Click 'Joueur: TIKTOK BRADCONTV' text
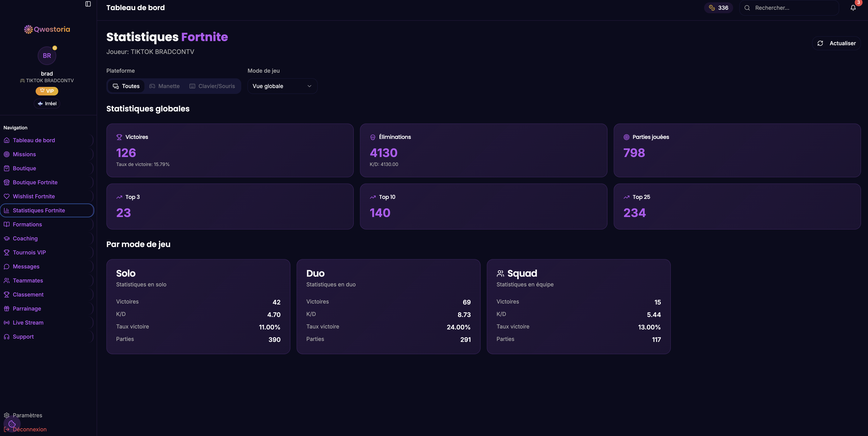Image resolution: width=868 pixels, height=436 pixels. click(x=150, y=52)
